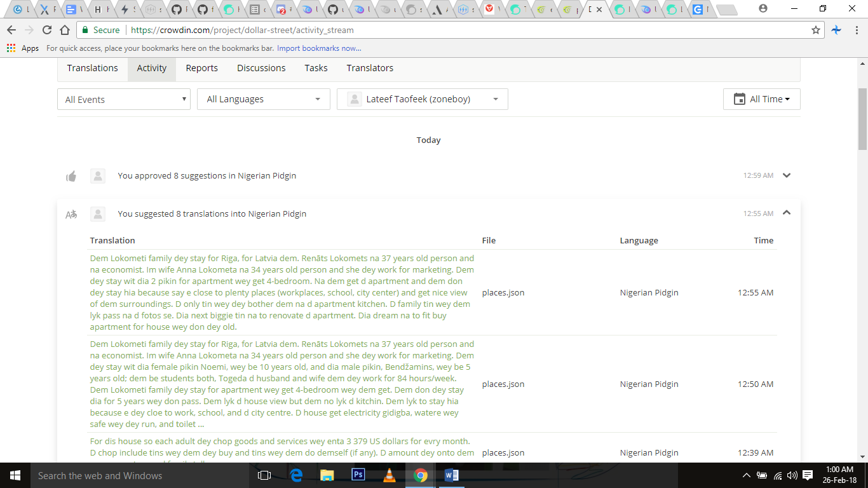The width and height of the screenshot is (868, 488).
Task: Open the Action Center notifications icon
Action: pos(808,475)
